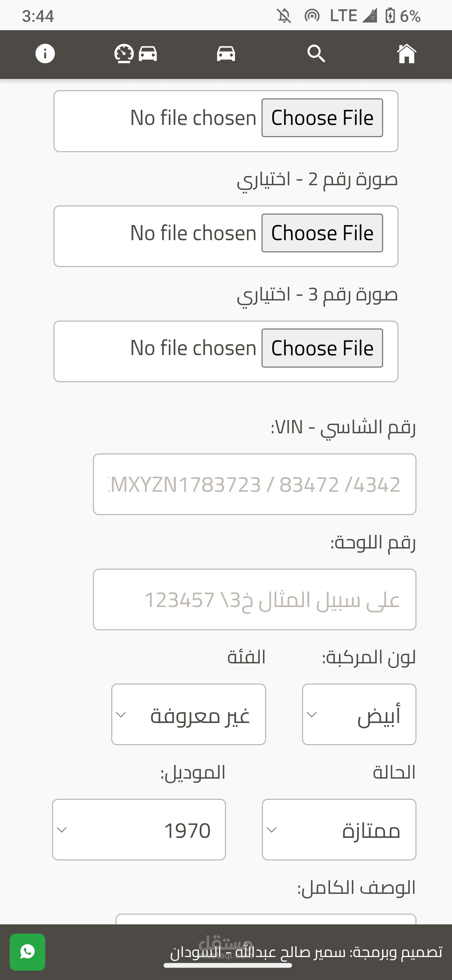452x980 pixels.
Task: Tap the hotspot status icon
Action: click(312, 16)
